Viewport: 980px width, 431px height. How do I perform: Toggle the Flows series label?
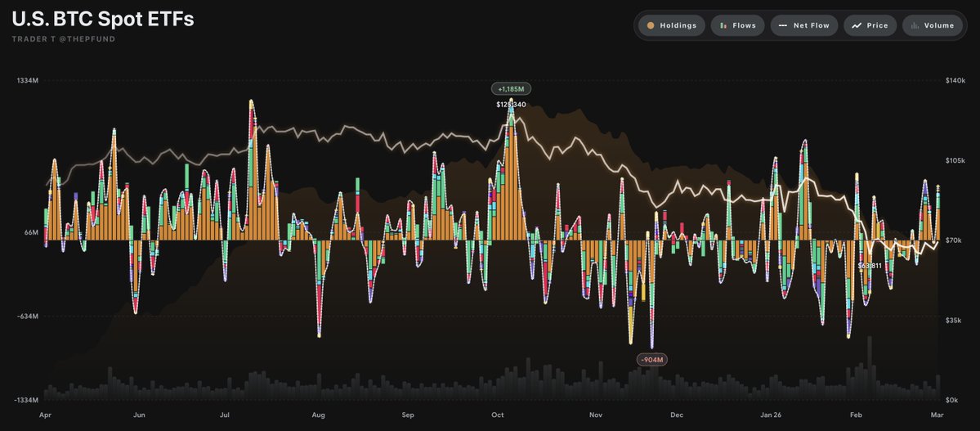tap(744, 25)
